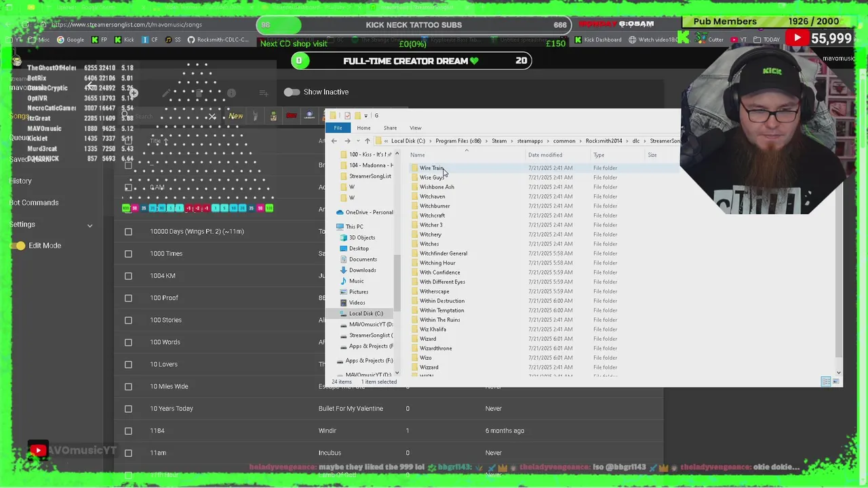Click Properties icon in Explorer title bar
Viewport: 868px width, 488px height.
[x=347, y=116]
